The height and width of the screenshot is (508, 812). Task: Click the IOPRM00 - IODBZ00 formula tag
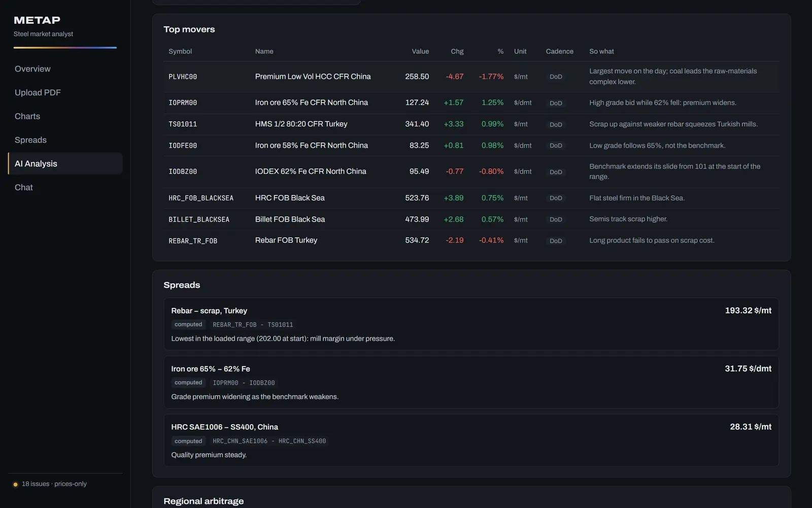pos(244,383)
